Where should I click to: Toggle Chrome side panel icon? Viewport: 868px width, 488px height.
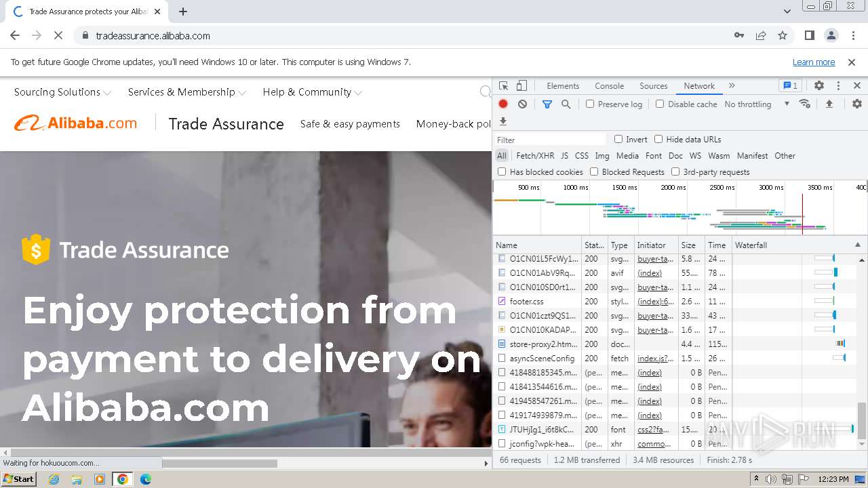coord(810,35)
